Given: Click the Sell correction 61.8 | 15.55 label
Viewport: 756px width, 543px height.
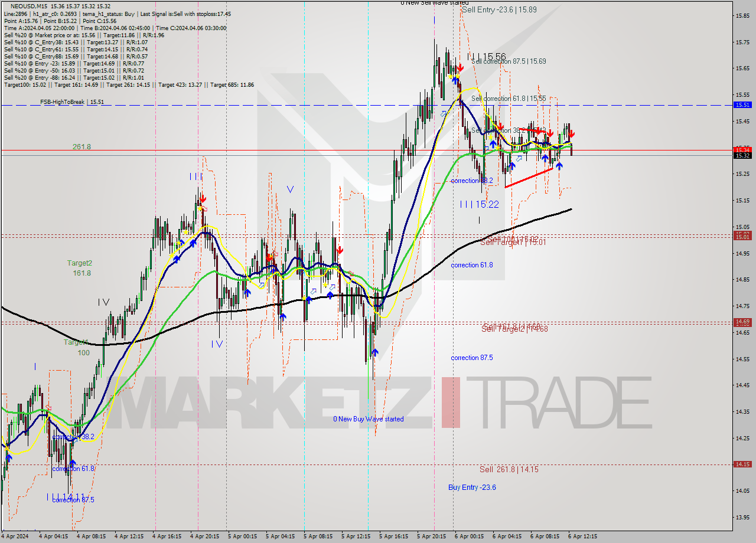Looking at the screenshot, I should (509, 99).
